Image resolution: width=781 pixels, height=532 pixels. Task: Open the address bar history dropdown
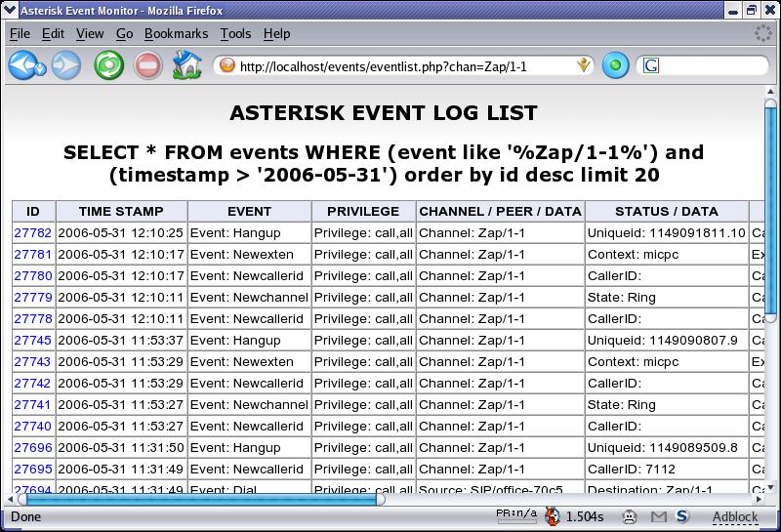pyautogui.click(x=584, y=66)
